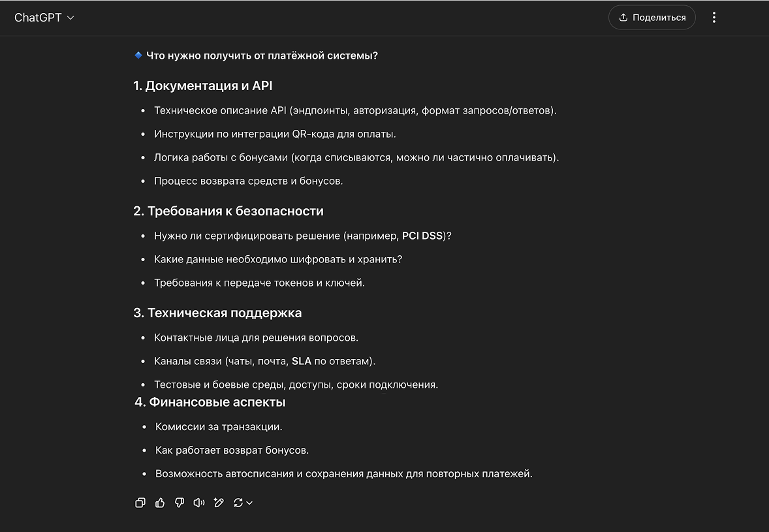Click heading '3. Техническая поддержка'
Viewport: 769px width, 532px height.
(217, 313)
